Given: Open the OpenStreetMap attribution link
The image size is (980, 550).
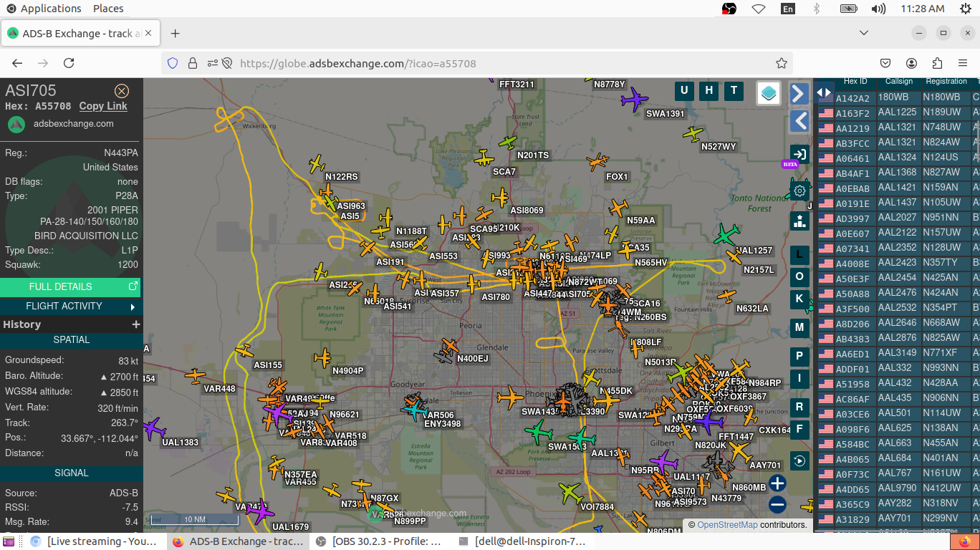Looking at the screenshot, I should tap(727, 525).
